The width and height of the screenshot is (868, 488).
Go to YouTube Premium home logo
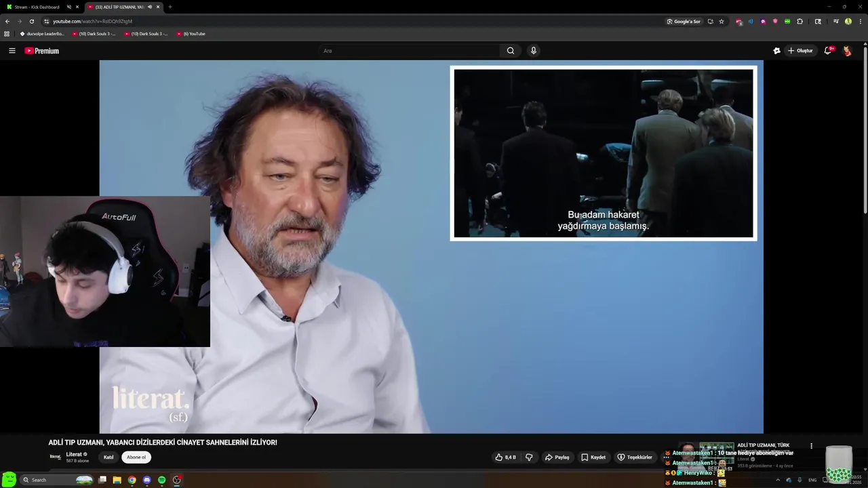[42, 51]
